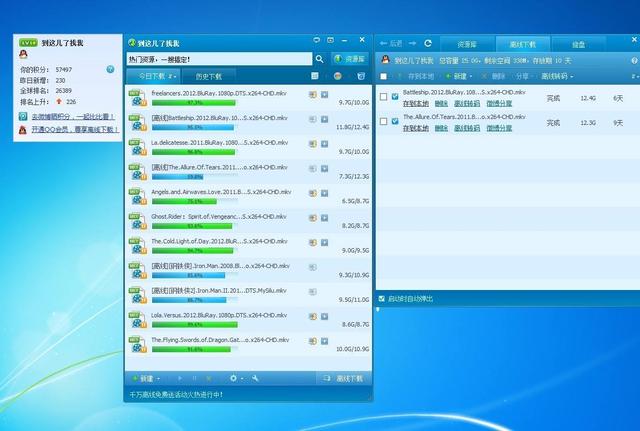This screenshot has width=640, height=431.
Task: Click the list view icon in downloads toolbar
Action: [x=315, y=76]
